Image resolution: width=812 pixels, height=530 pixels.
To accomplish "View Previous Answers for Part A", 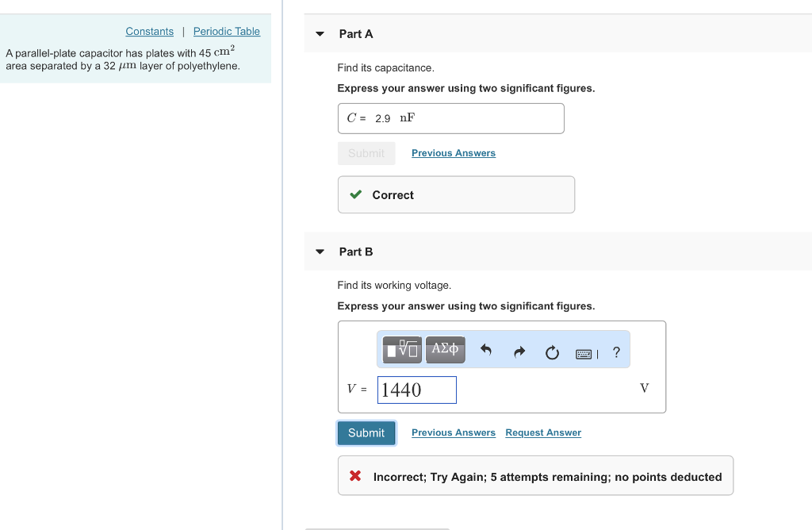I will (x=453, y=153).
